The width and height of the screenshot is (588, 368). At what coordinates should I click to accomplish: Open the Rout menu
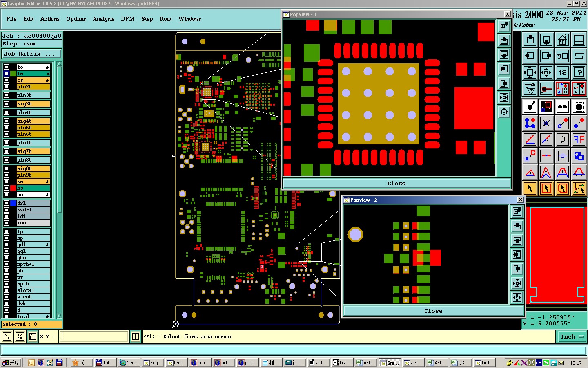166,19
